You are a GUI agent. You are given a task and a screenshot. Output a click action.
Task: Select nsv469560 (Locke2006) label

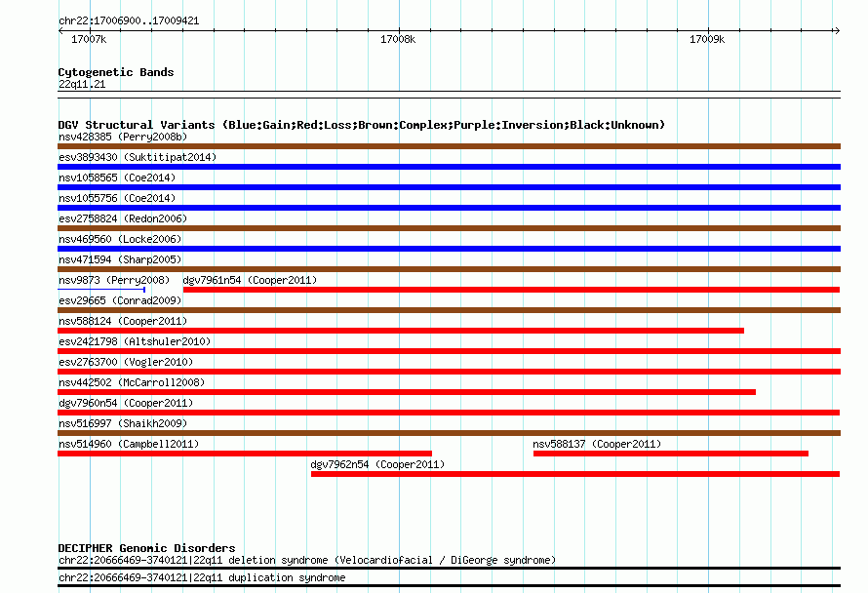click(120, 239)
